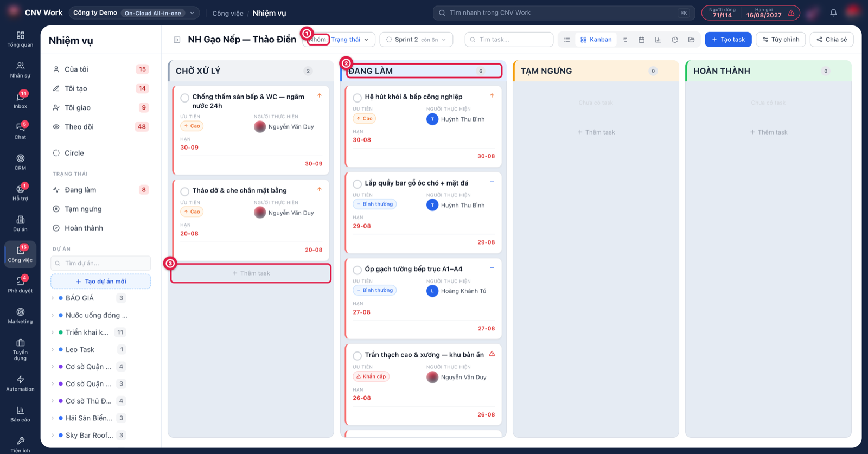Image resolution: width=868 pixels, height=454 pixels.
Task: Open the Marketing module
Action: [x=20, y=316]
